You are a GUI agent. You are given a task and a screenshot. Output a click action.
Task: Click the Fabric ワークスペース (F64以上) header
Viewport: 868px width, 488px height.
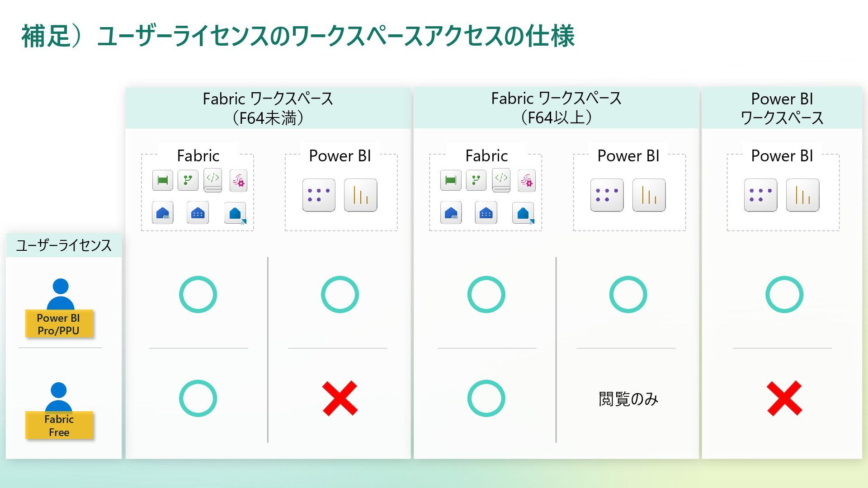[556, 108]
